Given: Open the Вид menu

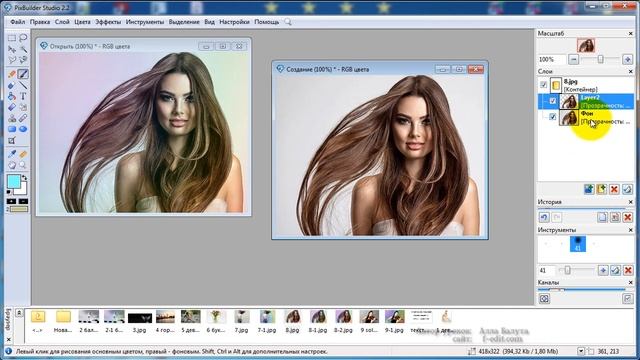Looking at the screenshot, I should coord(209,22).
